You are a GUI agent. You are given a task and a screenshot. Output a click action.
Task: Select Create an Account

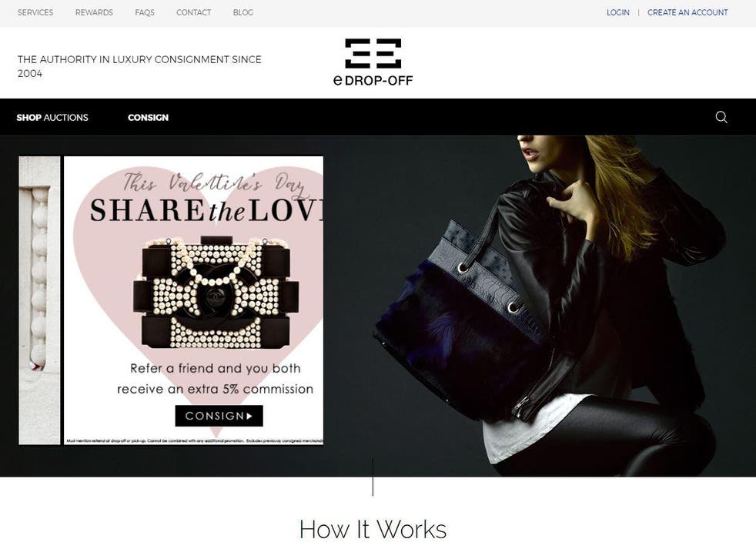pos(687,12)
